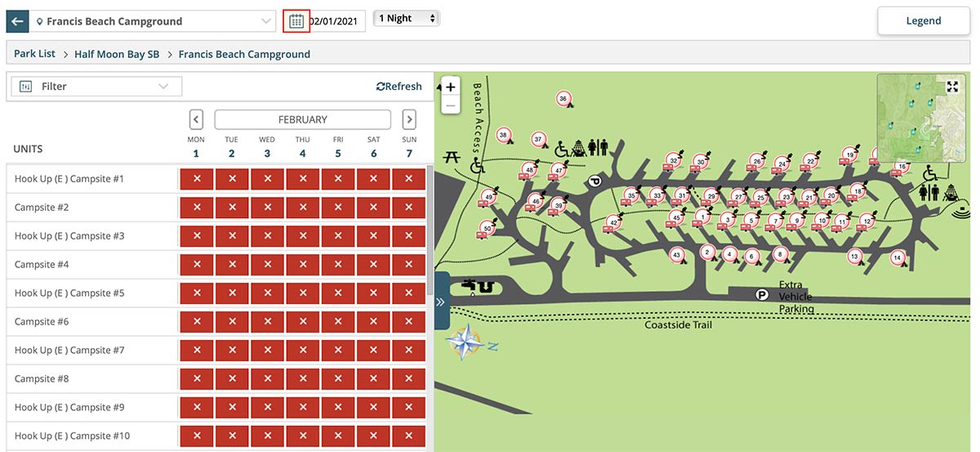Screen dimensions: 980x452
Task: Zoom in on the campground map
Action: click(x=450, y=87)
